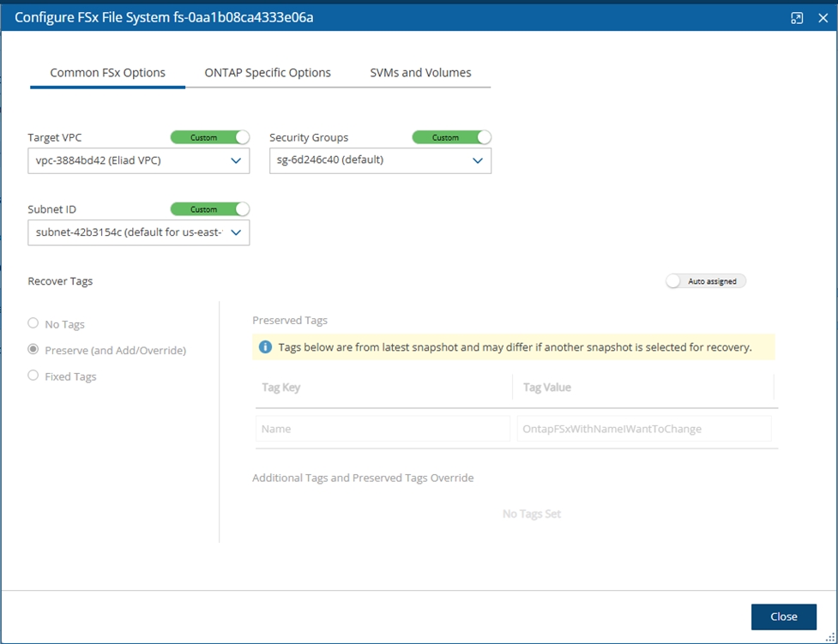838x644 pixels.
Task: Switch to the ONTAP Specific Options tab
Action: point(268,73)
